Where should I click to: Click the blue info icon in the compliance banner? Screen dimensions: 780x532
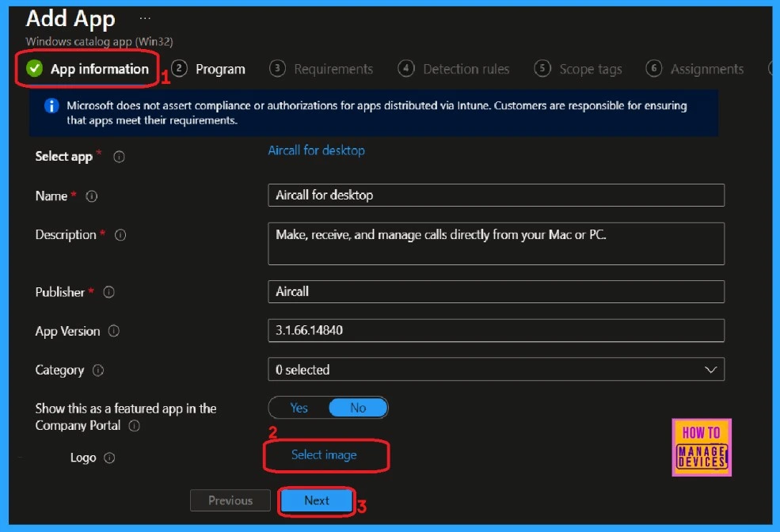pyautogui.click(x=51, y=105)
